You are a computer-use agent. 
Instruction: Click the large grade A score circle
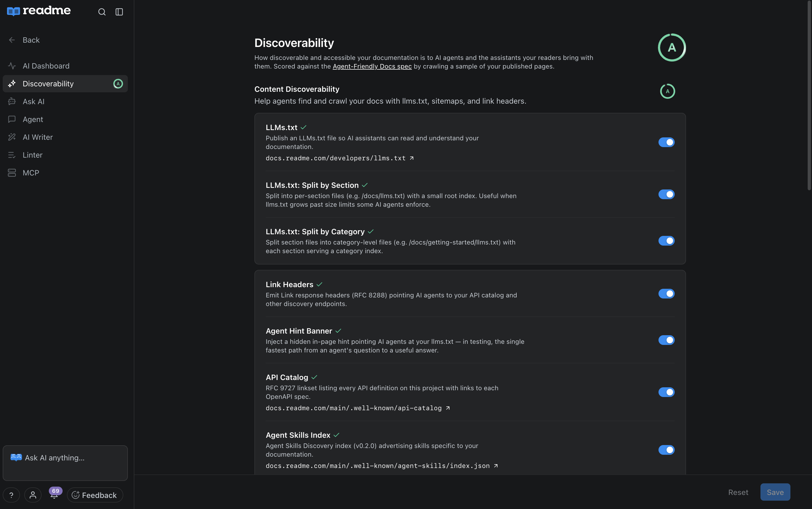tap(672, 47)
